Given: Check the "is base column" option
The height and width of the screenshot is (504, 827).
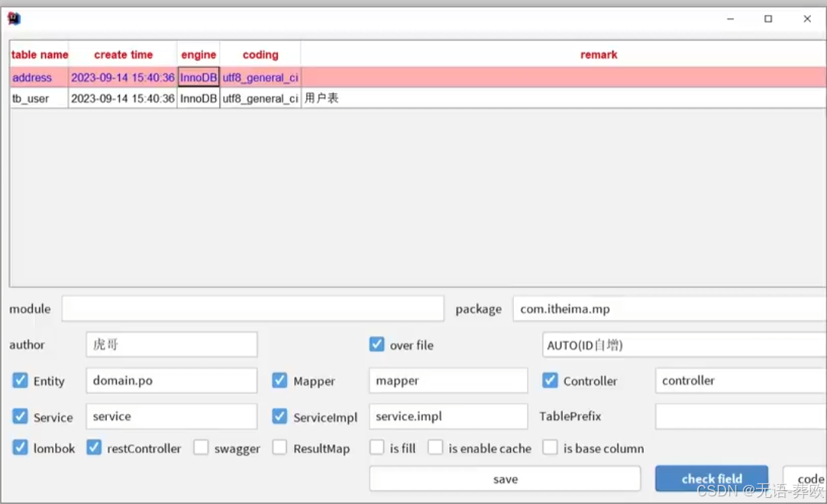Looking at the screenshot, I should [550, 448].
